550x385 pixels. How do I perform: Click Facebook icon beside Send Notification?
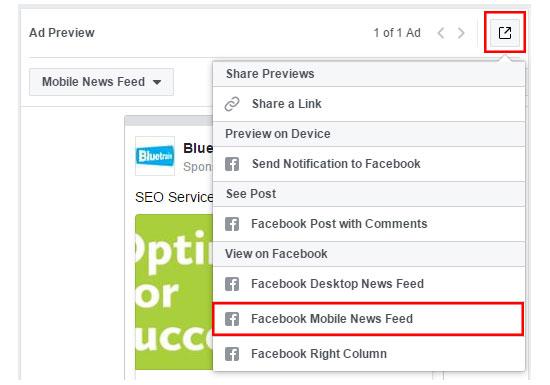tap(232, 164)
